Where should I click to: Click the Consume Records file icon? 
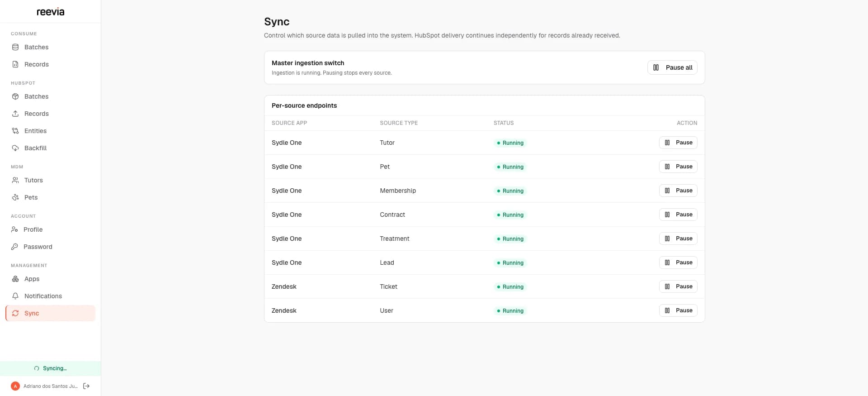[x=15, y=64]
